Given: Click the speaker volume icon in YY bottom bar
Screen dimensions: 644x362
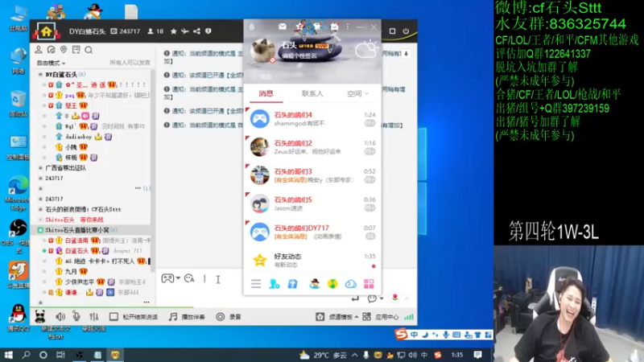Looking at the screenshot, I should pos(60,317).
